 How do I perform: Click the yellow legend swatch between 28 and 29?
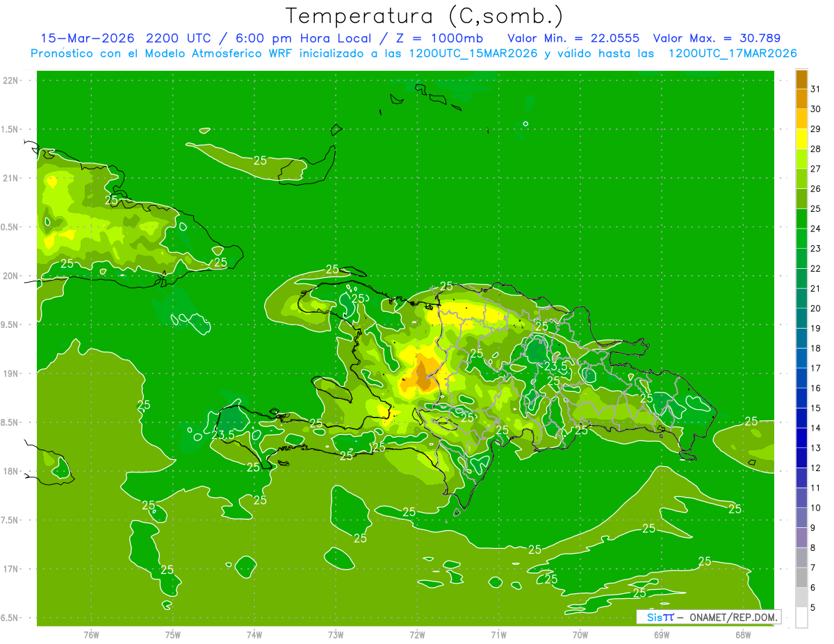pyautogui.click(x=801, y=139)
